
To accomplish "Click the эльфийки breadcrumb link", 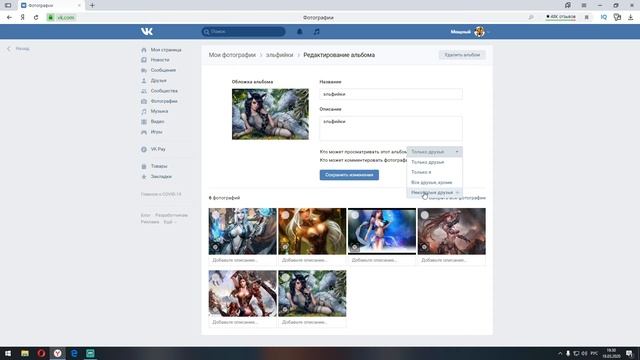I will 280,55.
